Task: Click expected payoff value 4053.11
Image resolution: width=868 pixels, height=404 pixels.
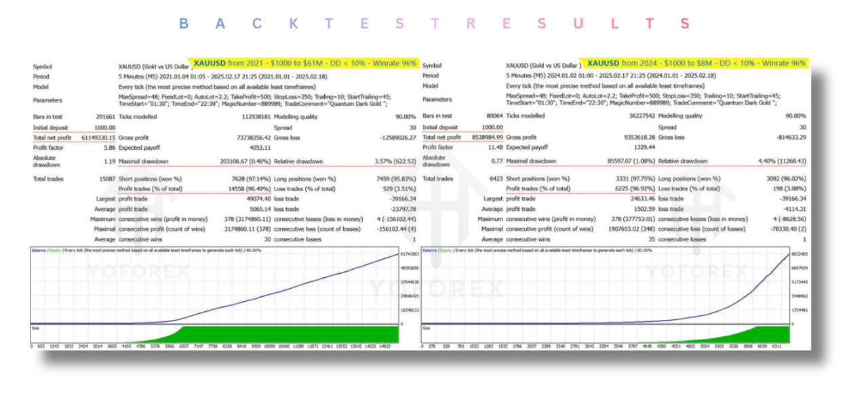Action: click(258, 148)
